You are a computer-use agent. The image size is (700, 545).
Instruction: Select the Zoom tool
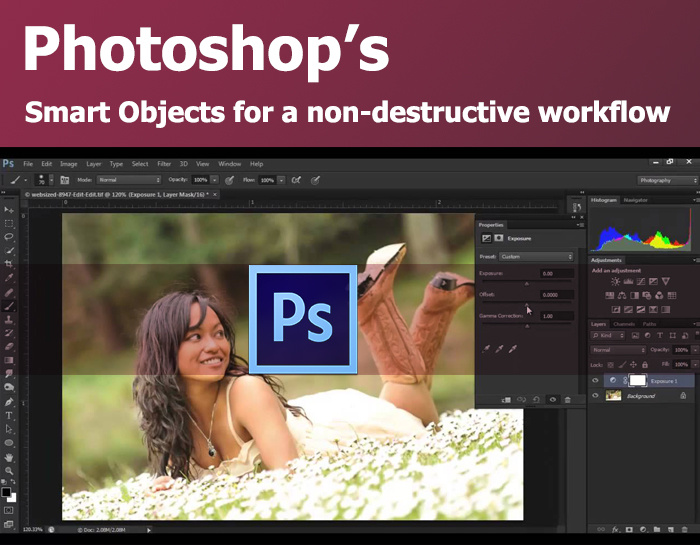[x=8, y=471]
